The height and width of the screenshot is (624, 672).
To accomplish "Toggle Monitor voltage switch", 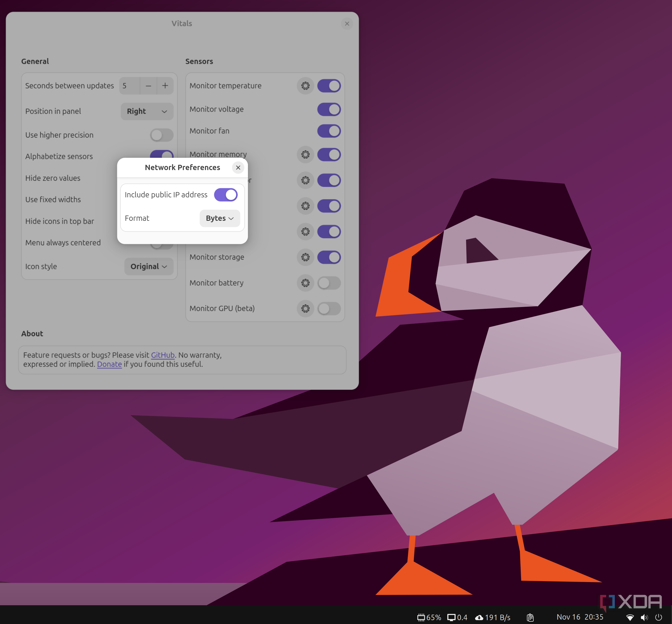I will point(329,109).
